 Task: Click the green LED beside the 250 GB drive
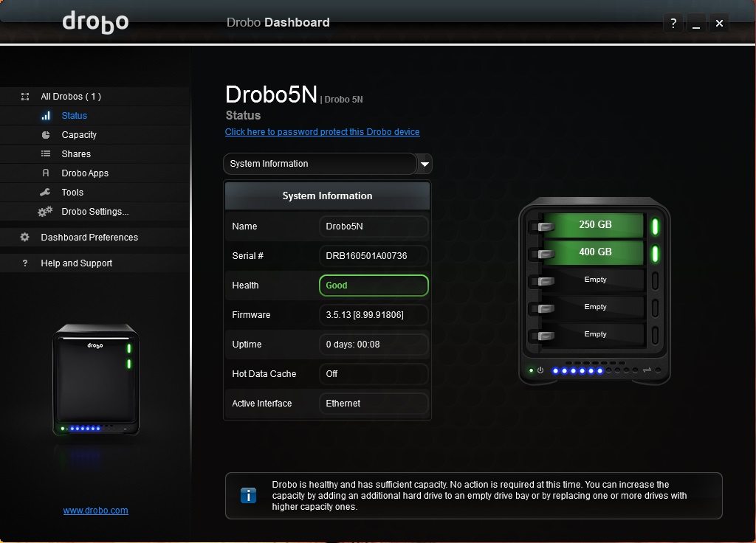(x=656, y=226)
